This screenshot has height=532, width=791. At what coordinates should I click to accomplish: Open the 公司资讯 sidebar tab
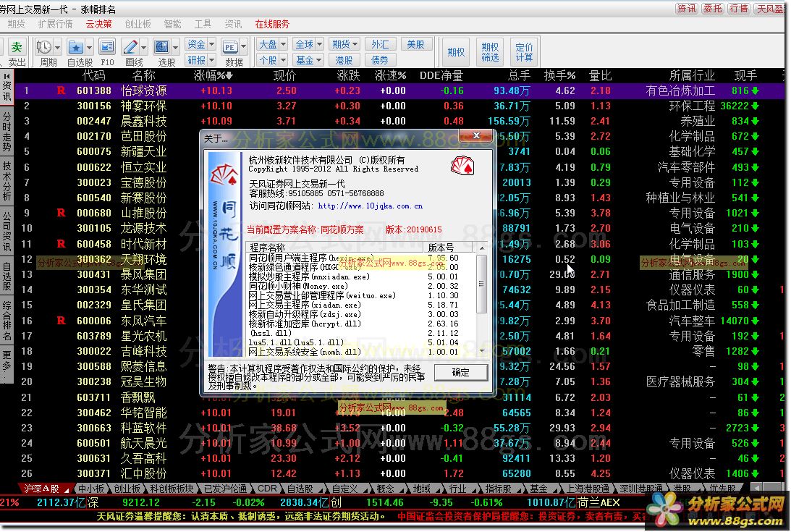(x=7, y=231)
